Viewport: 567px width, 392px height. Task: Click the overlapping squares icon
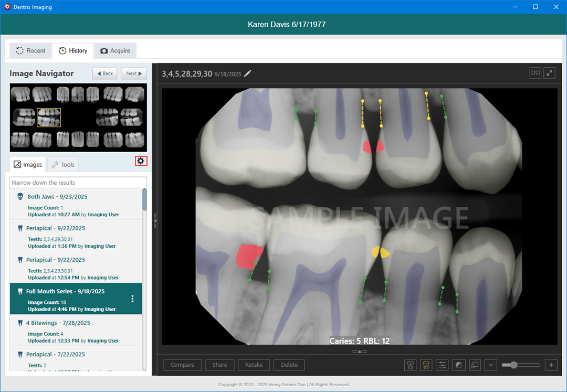click(x=475, y=365)
